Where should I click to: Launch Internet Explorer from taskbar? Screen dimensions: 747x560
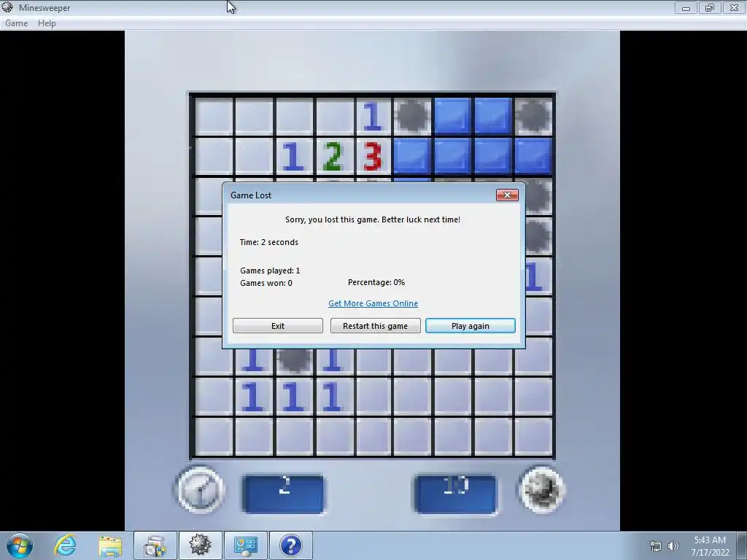65,545
